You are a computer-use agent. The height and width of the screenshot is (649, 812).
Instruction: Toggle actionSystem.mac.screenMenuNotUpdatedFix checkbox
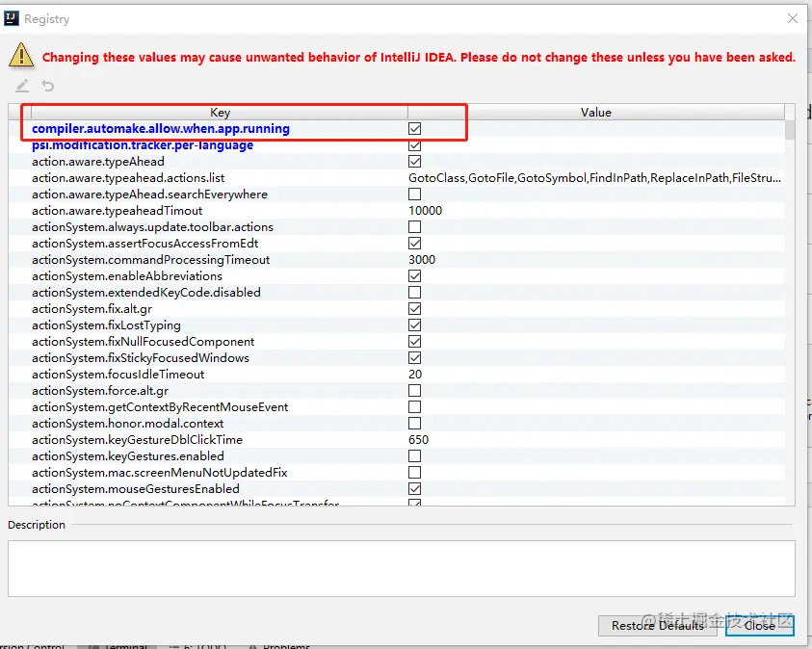tap(414, 473)
